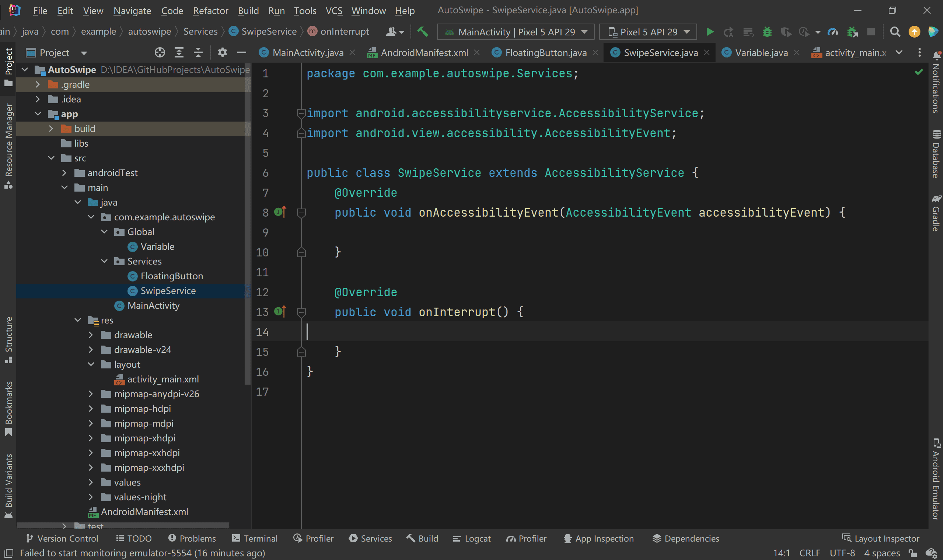Image resolution: width=944 pixels, height=560 pixels.
Task: Toggle the Gradle side panel
Action: click(x=937, y=213)
